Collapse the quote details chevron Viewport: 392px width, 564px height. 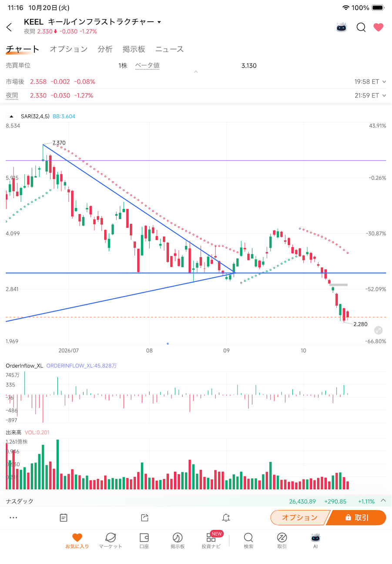[196, 72]
